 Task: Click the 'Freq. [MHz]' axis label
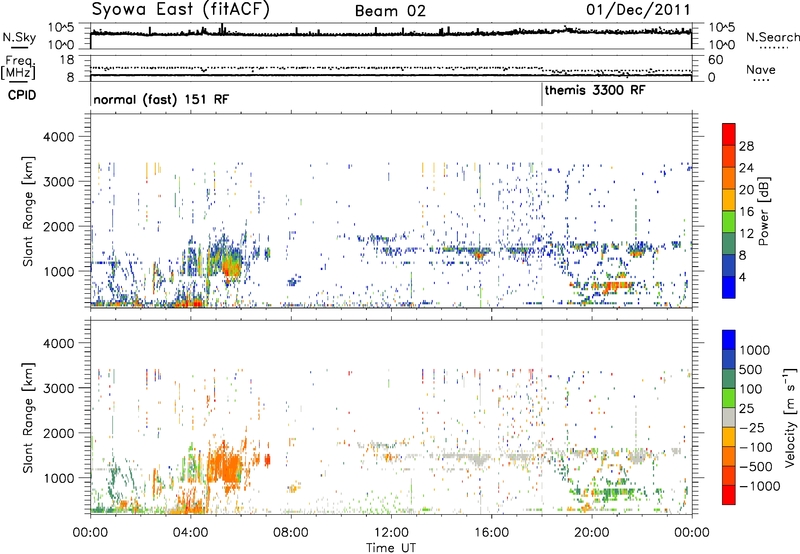pos(18,68)
